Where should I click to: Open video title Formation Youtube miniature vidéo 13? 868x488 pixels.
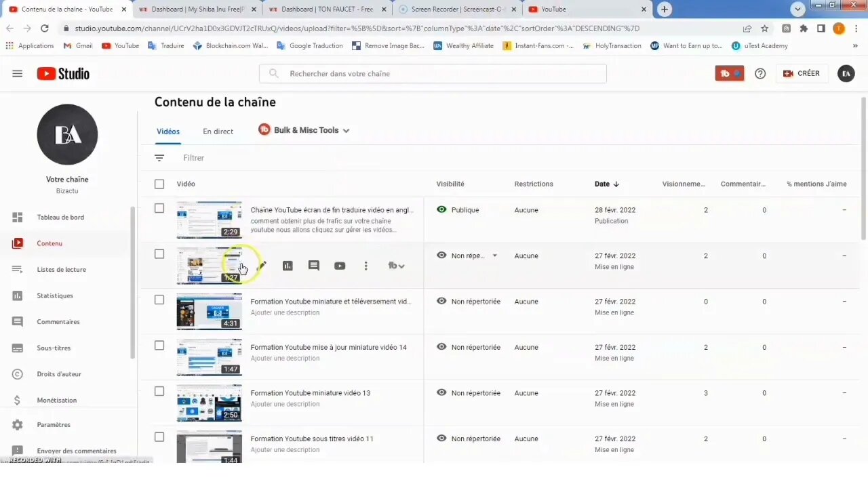tap(311, 393)
